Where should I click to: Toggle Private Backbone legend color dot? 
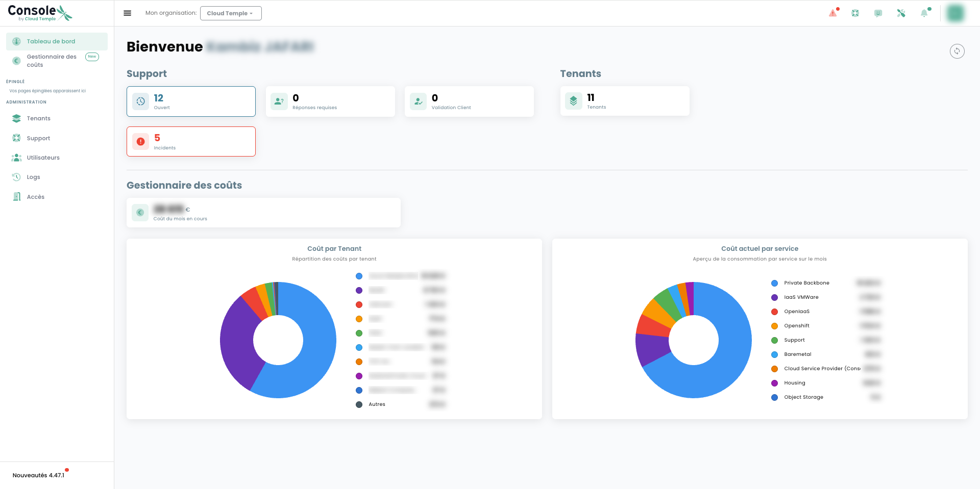point(774,283)
